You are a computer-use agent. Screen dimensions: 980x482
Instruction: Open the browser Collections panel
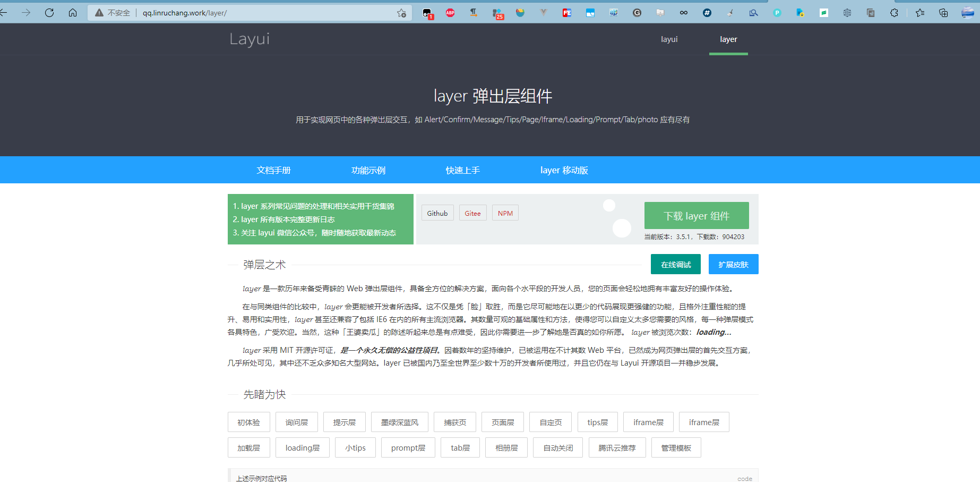click(943, 13)
